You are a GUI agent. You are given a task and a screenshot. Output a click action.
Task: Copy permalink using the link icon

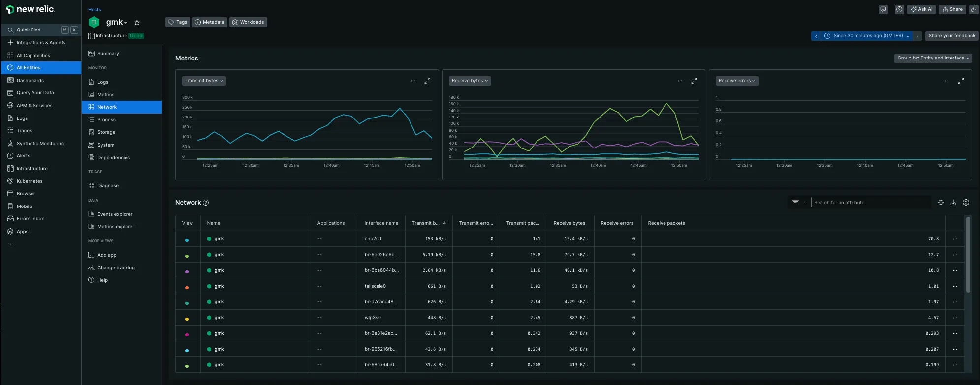pyautogui.click(x=973, y=9)
